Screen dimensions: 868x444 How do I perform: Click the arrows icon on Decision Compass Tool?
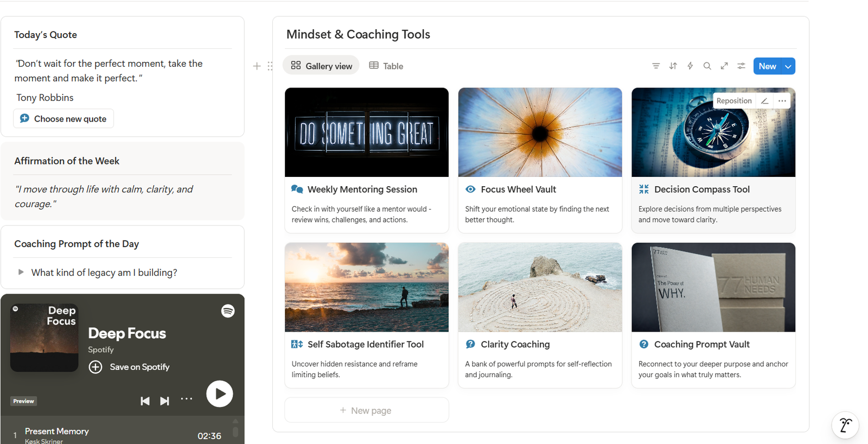click(644, 189)
